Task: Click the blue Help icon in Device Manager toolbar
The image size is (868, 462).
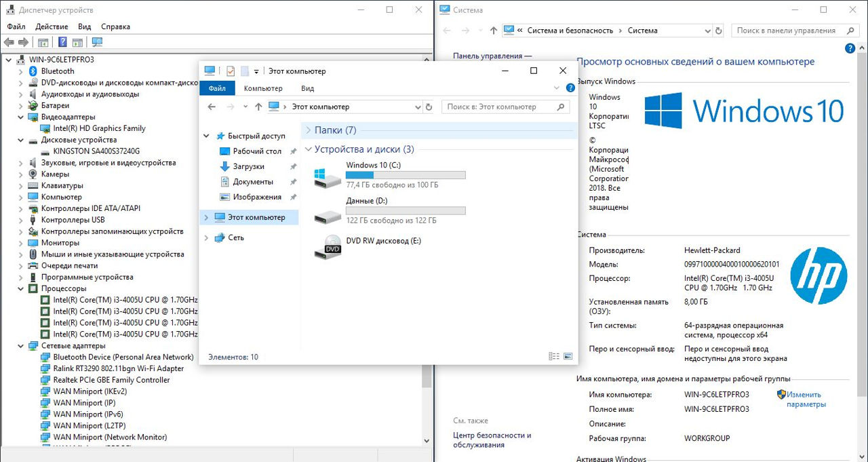Action: pyautogui.click(x=62, y=42)
